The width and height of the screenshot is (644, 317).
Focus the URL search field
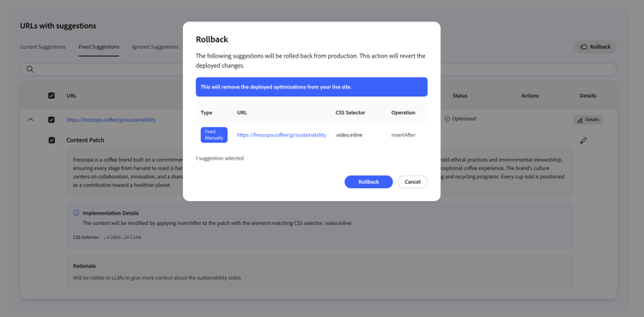click(319, 69)
